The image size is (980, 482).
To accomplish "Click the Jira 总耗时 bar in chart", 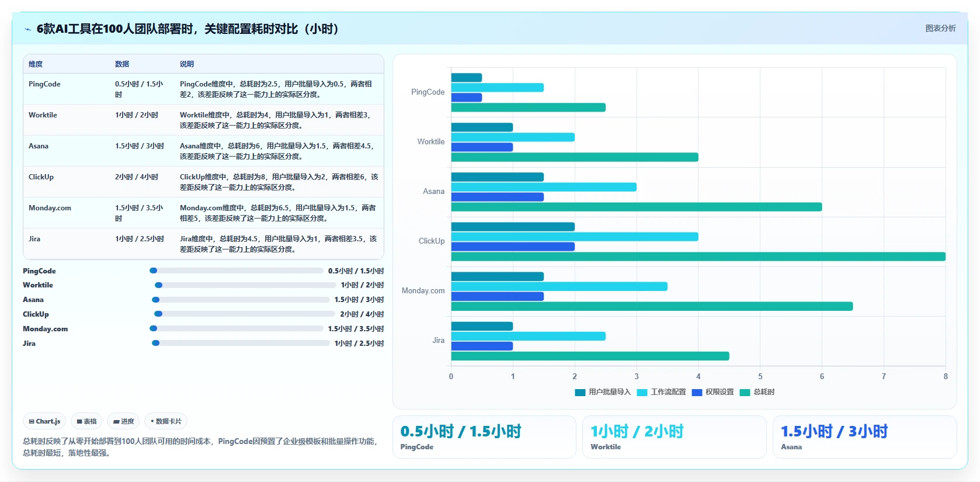I will tap(590, 356).
